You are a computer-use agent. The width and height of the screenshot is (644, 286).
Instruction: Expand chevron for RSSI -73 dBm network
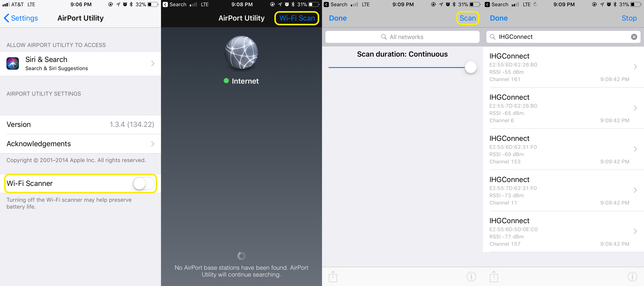635,190
